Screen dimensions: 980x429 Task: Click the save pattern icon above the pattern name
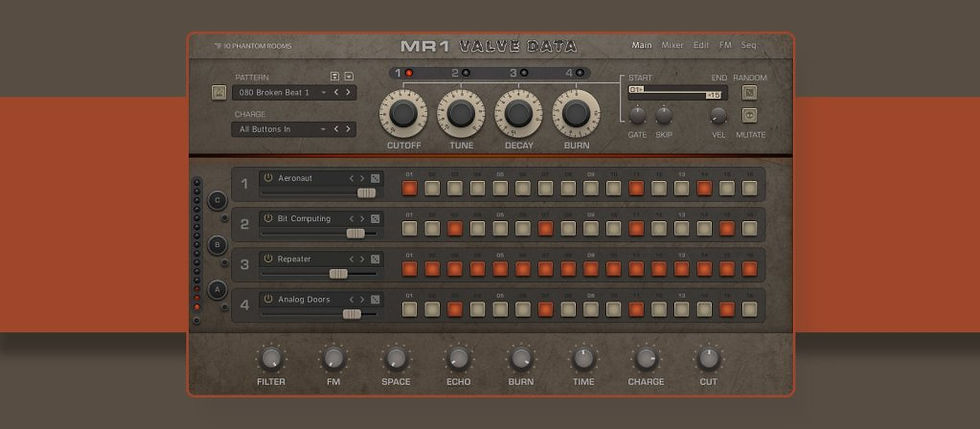(335, 76)
